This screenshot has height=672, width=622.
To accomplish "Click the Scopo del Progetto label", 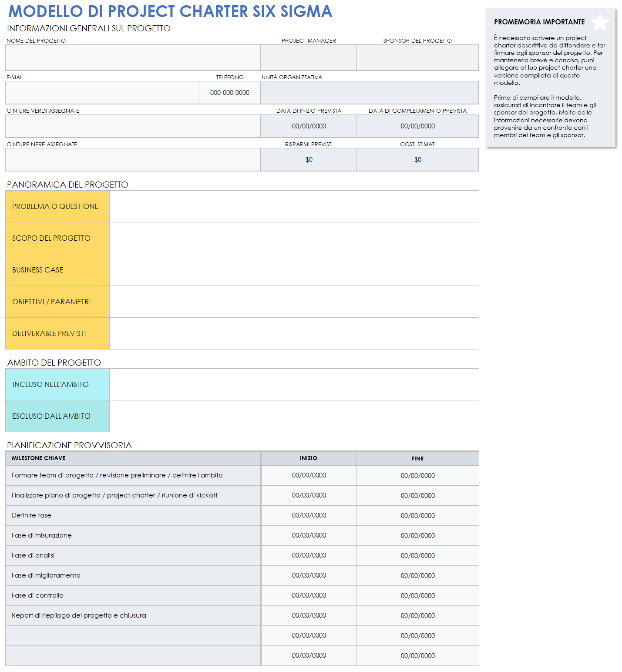I will pos(57,238).
